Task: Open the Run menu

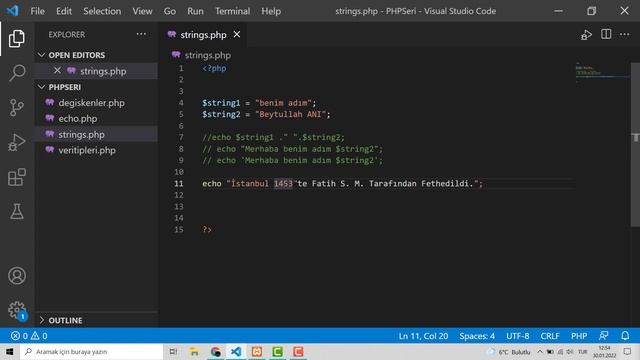Action: click(195, 11)
